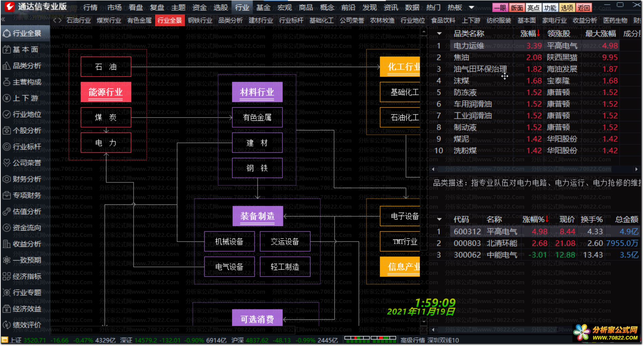The image size is (644, 346).
Task: Click the 主营构成 sidebar icon
Action: 6,82
